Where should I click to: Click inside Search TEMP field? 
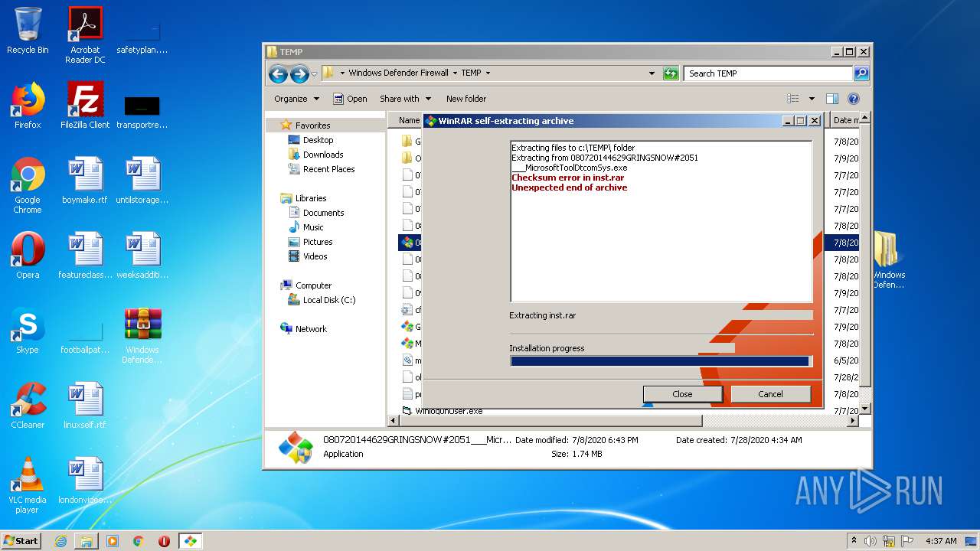tap(767, 73)
